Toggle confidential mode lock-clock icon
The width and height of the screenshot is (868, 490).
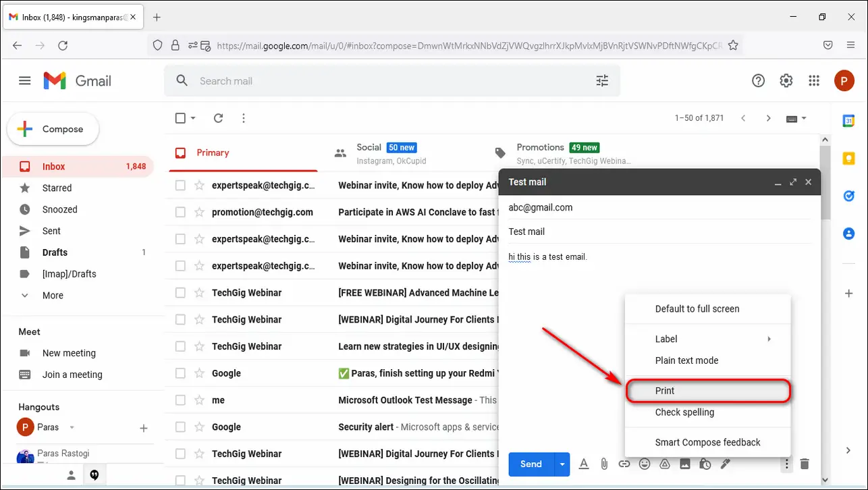(x=705, y=464)
